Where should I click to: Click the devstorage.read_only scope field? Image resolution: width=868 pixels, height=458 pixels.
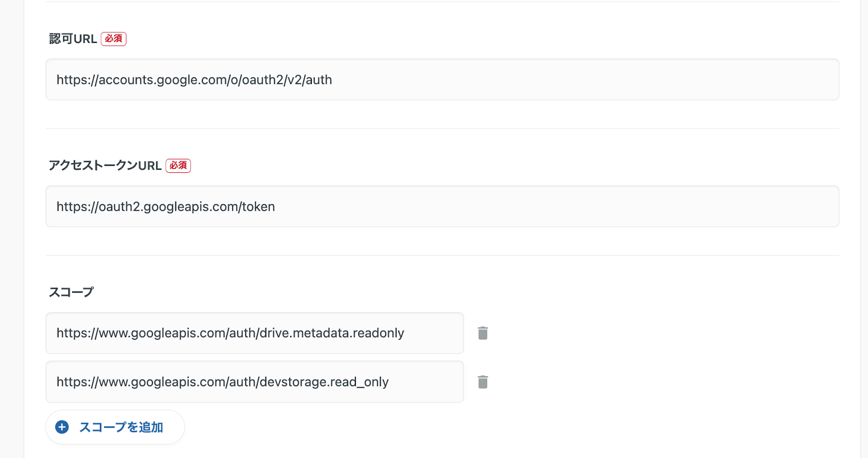pos(254,382)
